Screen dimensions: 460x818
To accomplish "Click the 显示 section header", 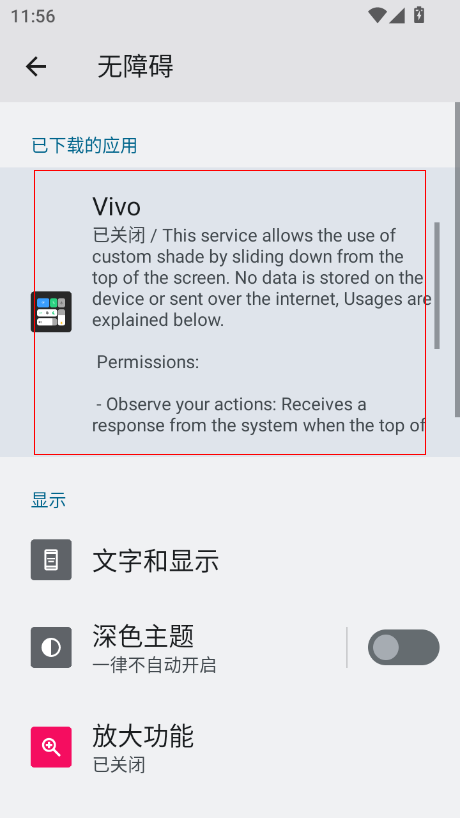I will [x=49, y=500].
